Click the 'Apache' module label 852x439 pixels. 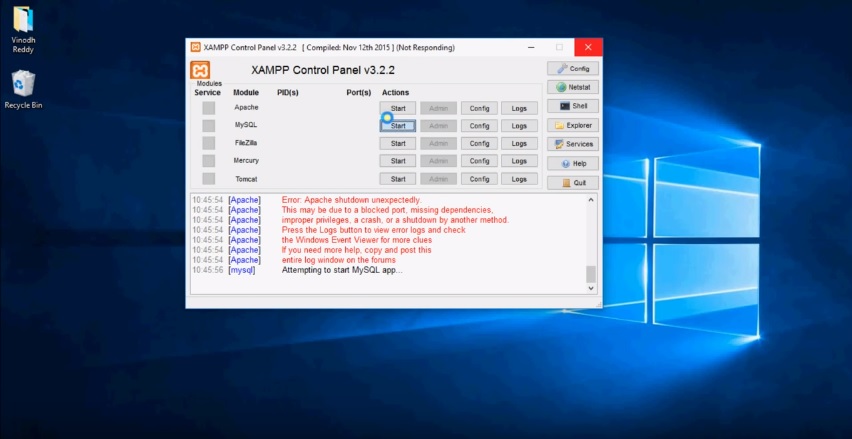tap(246, 108)
